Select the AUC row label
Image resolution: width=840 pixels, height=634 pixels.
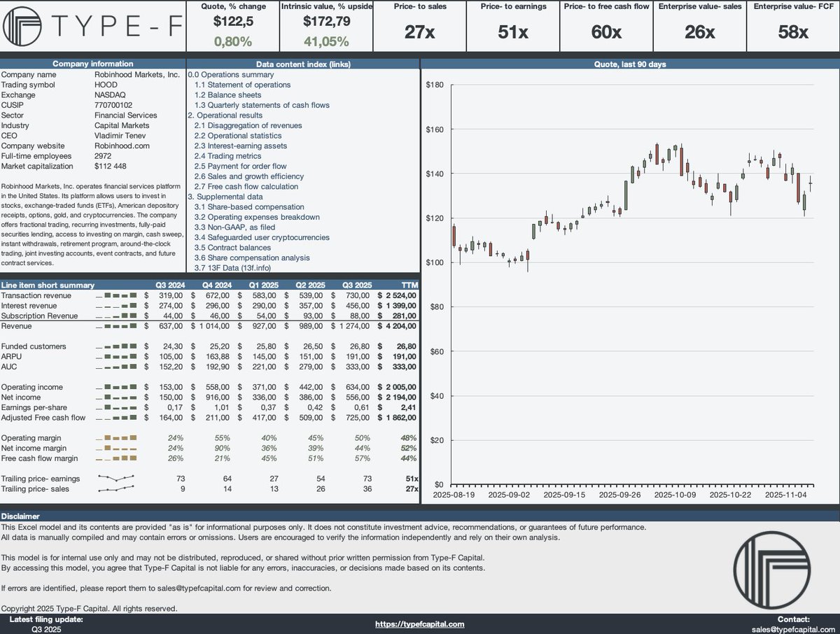point(9,367)
